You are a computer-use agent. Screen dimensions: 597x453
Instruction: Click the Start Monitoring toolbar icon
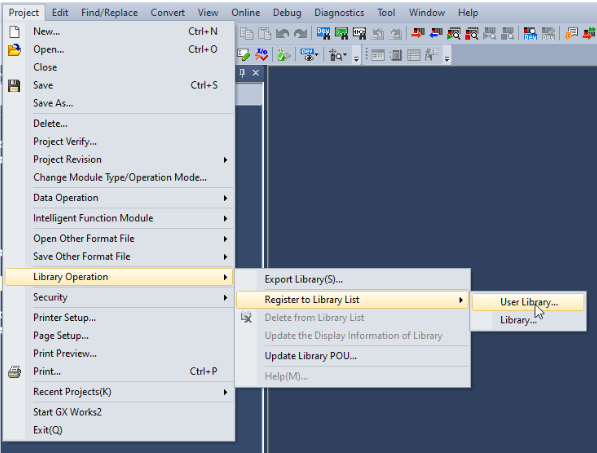coord(453,33)
